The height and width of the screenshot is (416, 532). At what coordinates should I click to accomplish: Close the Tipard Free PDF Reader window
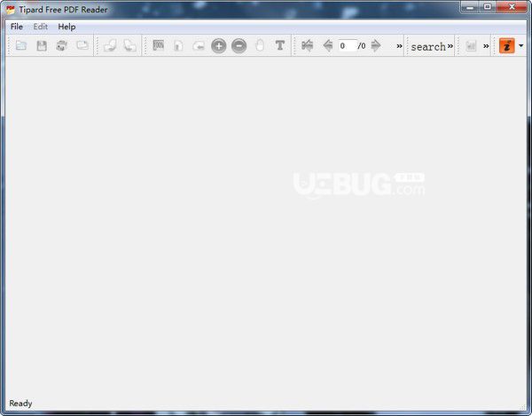(512, 7)
